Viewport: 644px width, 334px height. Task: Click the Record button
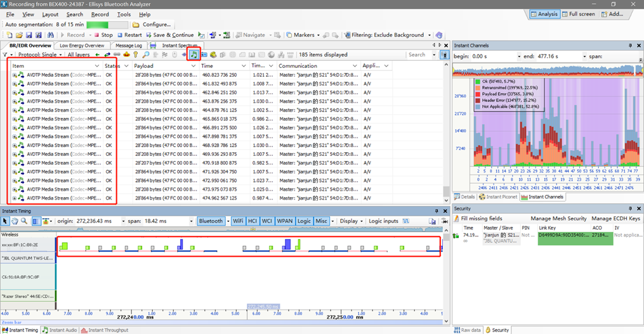click(x=72, y=35)
